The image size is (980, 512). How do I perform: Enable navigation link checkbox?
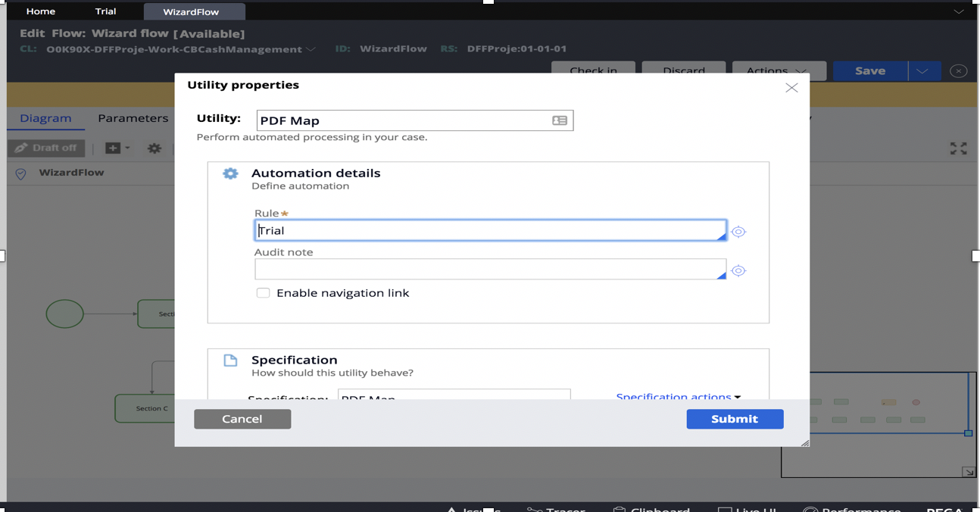pos(263,293)
